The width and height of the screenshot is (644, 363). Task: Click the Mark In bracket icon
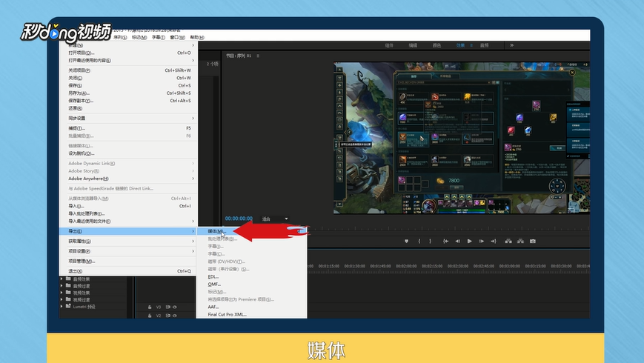pyautogui.click(x=419, y=241)
